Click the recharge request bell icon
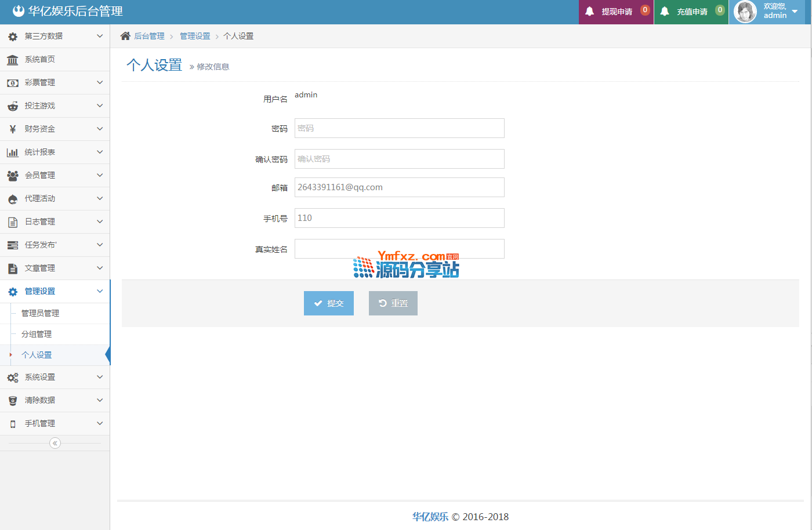Viewport: 812px width, 530px height. point(665,12)
